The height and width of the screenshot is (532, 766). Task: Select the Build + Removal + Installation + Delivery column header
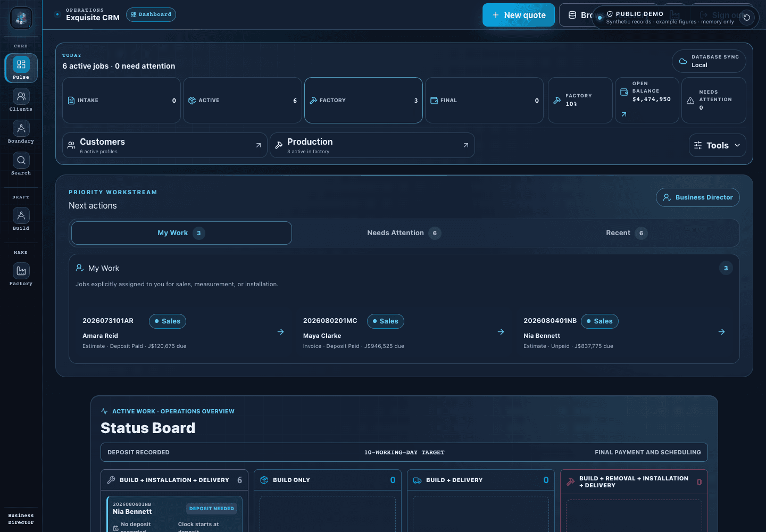point(634,482)
